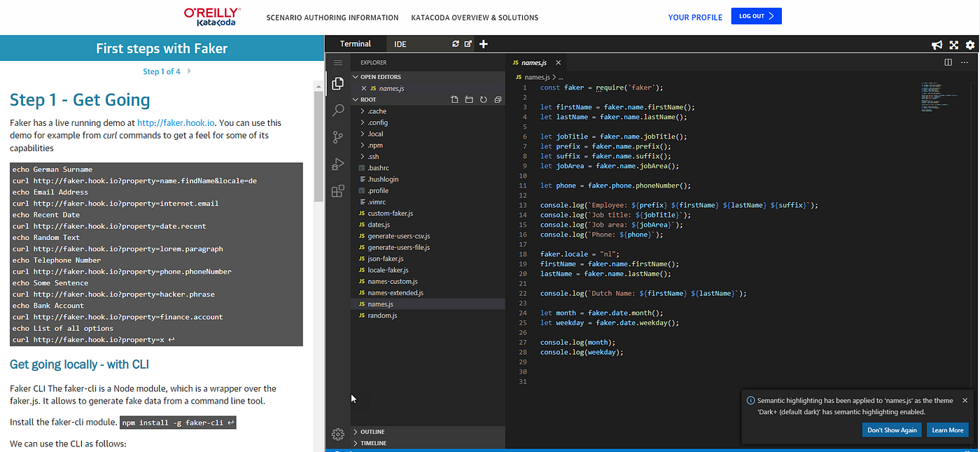Refresh the explorer file tree
The height and width of the screenshot is (452, 980).
(x=483, y=100)
